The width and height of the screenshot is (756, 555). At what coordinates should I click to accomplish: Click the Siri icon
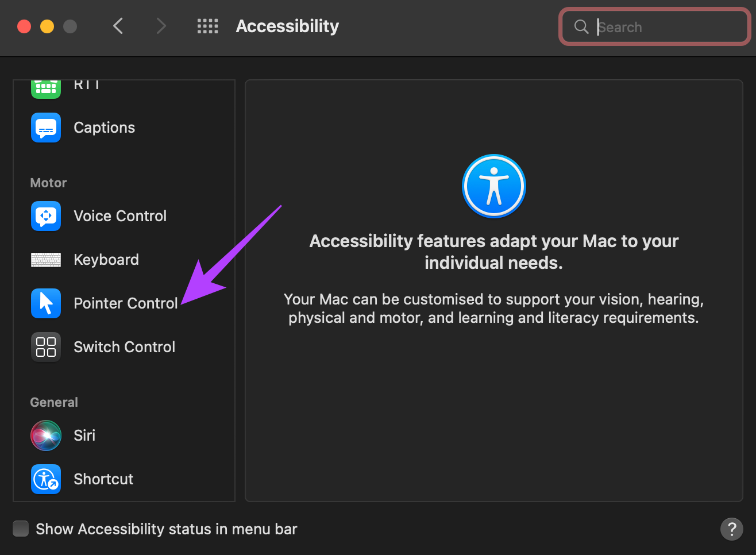tap(46, 435)
